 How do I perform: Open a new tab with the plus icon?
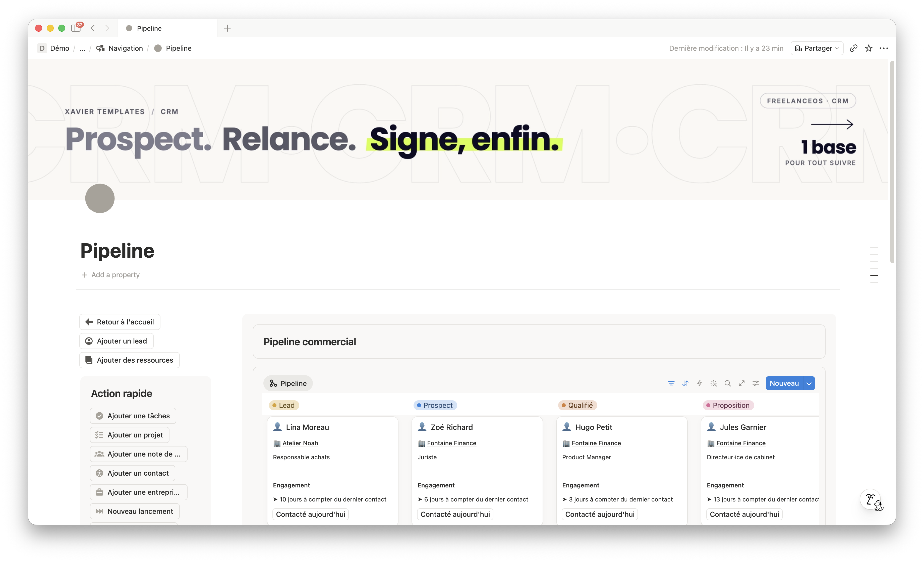pos(227,28)
